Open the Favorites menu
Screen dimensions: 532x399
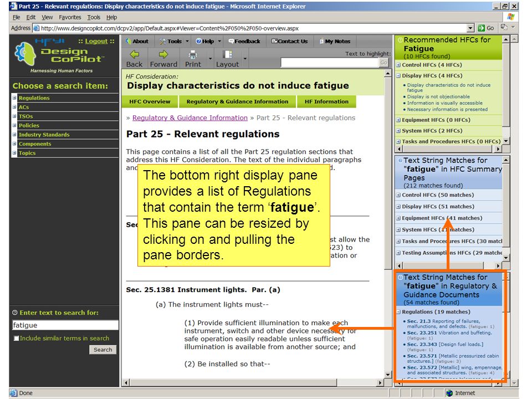70,17
